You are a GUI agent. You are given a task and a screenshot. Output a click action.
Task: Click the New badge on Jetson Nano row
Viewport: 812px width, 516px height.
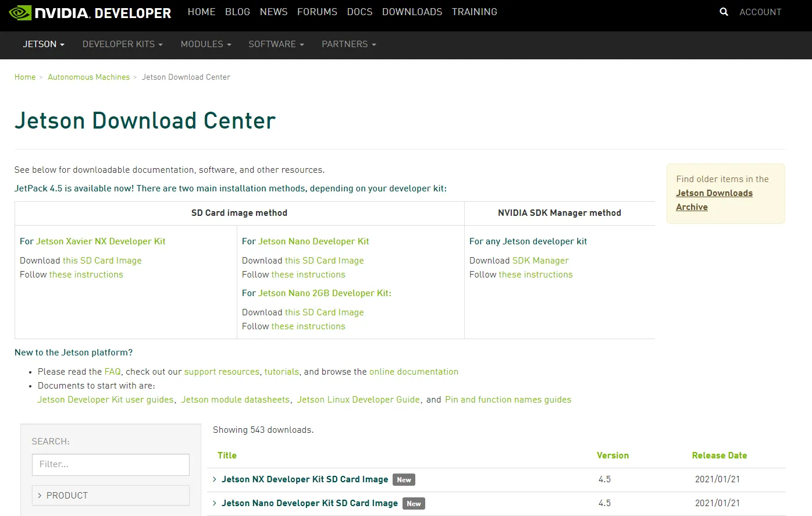pos(414,504)
